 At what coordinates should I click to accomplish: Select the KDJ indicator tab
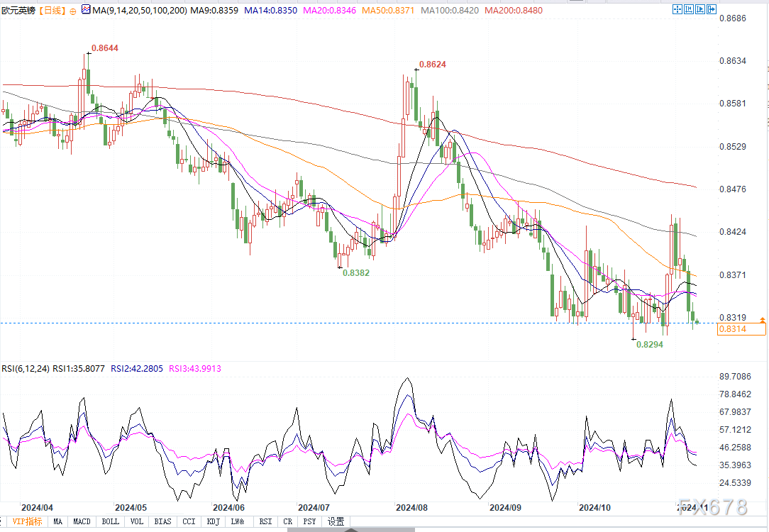(x=213, y=521)
